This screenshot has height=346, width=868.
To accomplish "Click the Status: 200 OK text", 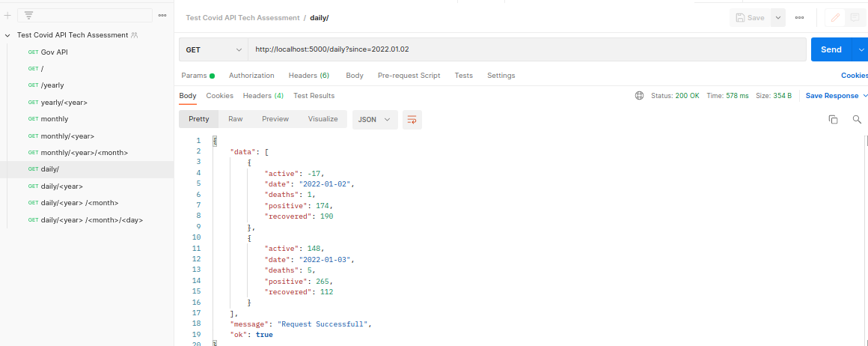I will (x=675, y=96).
